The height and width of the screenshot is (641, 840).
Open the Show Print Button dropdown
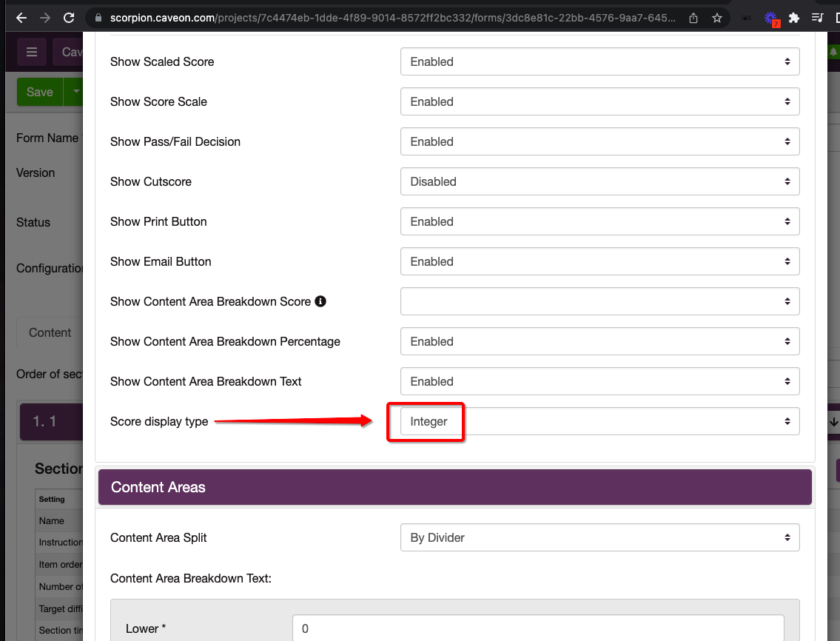pyautogui.click(x=600, y=221)
